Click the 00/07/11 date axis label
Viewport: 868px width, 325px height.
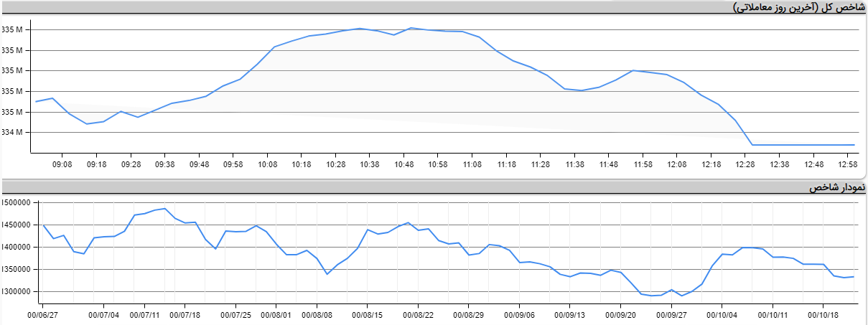click(x=145, y=314)
